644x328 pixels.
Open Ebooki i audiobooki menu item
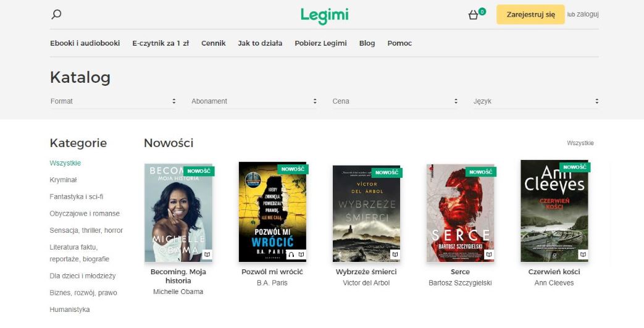pos(85,43)
